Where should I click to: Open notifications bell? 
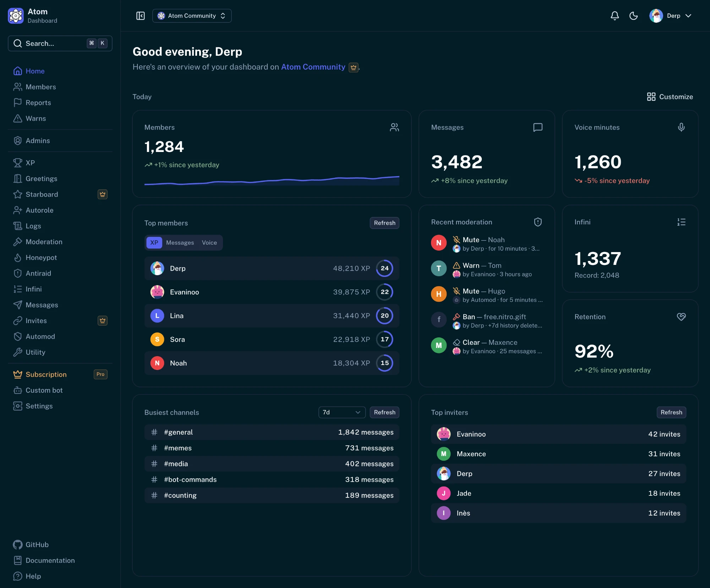point(615,16)
